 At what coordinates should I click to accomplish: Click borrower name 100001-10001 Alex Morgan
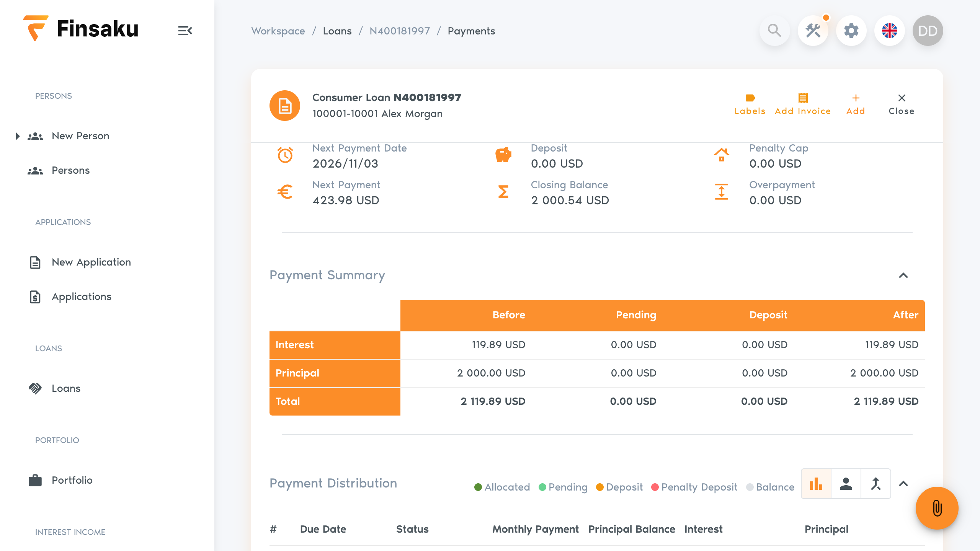pos(377,114)
